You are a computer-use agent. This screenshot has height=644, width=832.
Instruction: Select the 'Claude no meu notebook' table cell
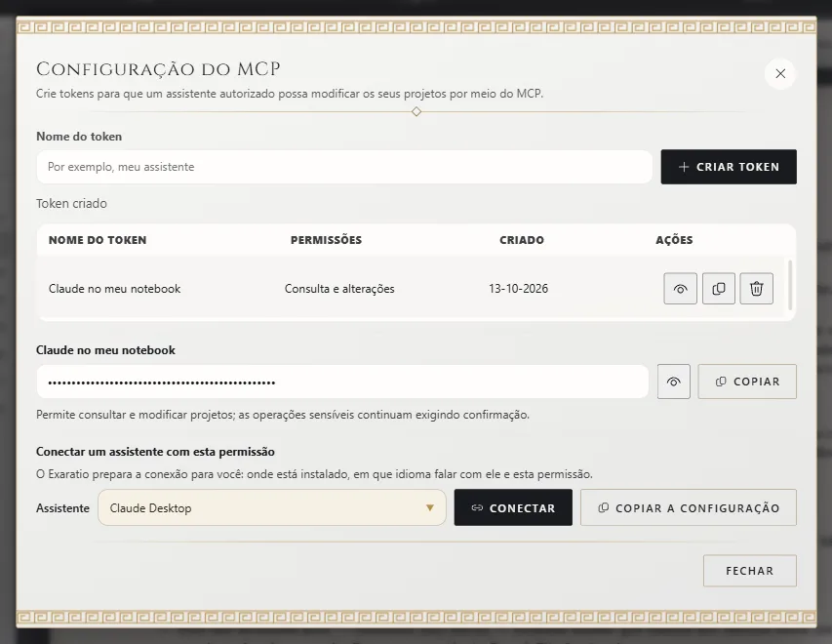(115, 288)
